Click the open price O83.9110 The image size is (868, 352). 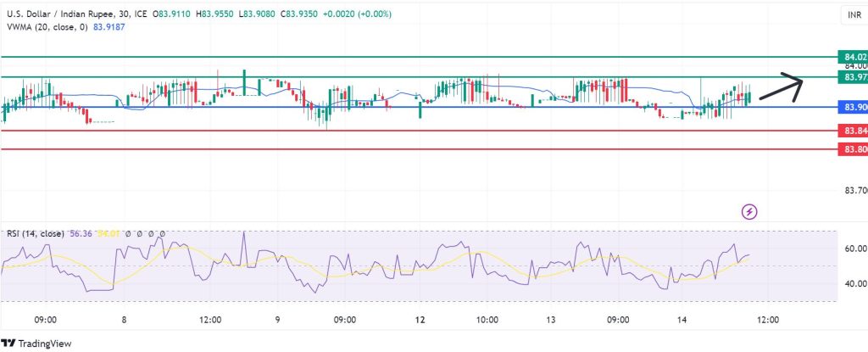[172, 14]
